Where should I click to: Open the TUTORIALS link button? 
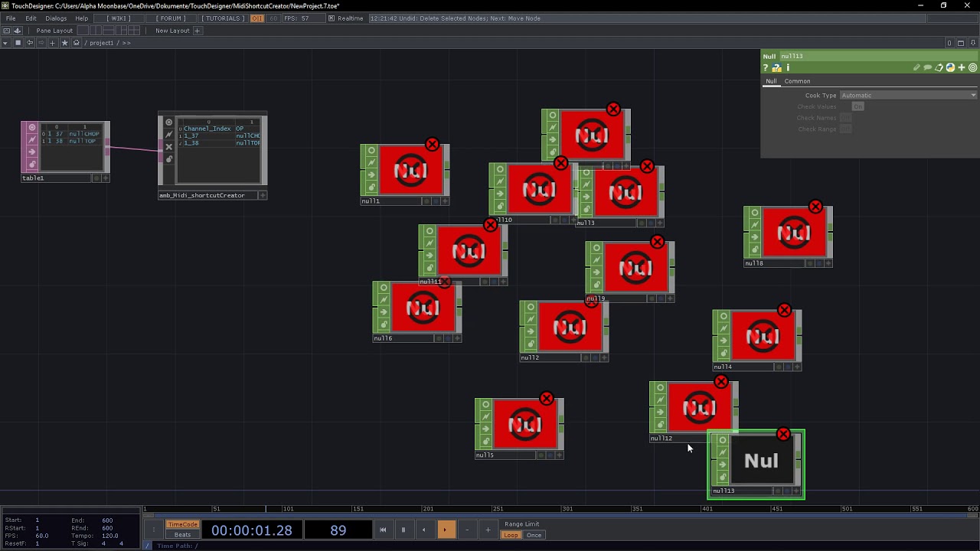[222, 18]
